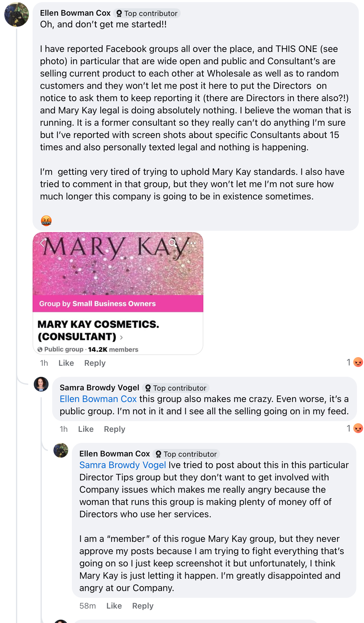Click the 1h timestamp on Samra's comment

64,429
